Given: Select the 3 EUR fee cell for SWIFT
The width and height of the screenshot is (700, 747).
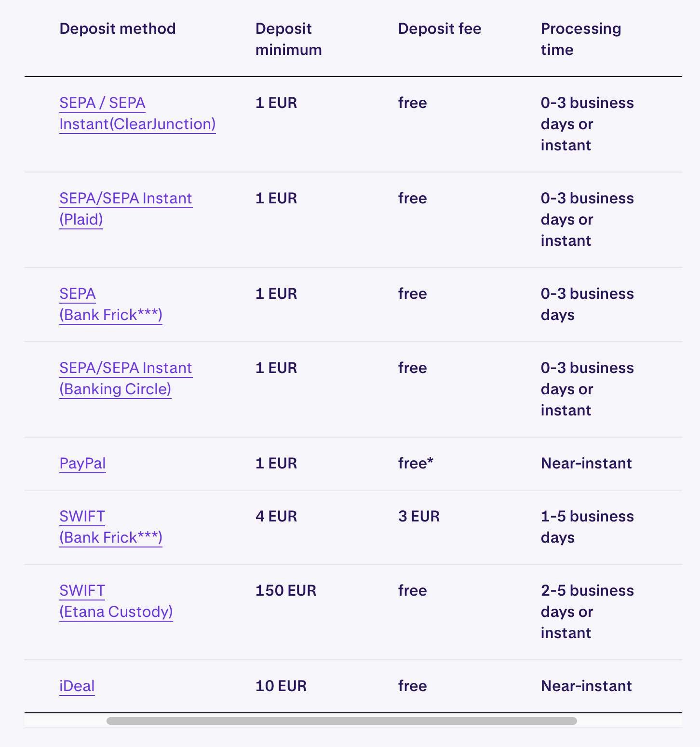Looking at the screenshot, I should (418, 516).
